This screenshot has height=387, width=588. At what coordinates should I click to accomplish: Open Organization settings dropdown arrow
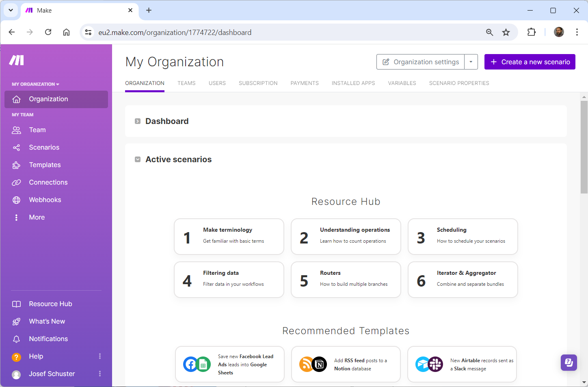(471, 62)
